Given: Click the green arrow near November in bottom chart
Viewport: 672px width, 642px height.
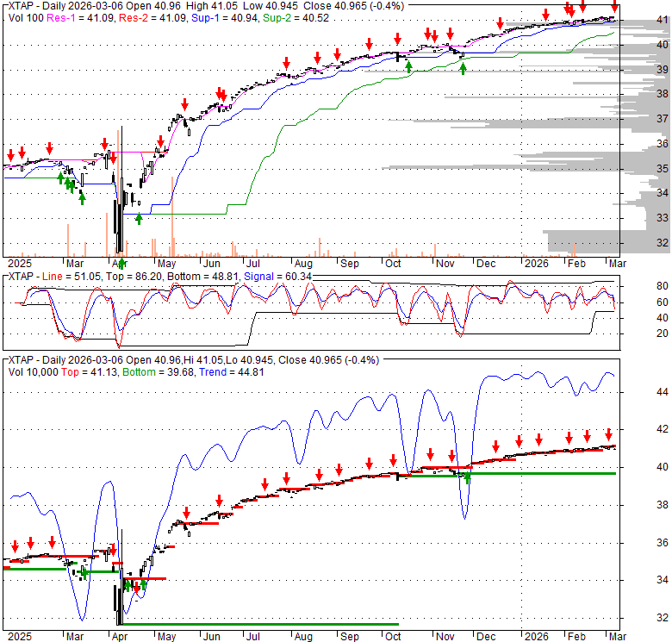Looking at the screenshot, I should coord(468,477).
